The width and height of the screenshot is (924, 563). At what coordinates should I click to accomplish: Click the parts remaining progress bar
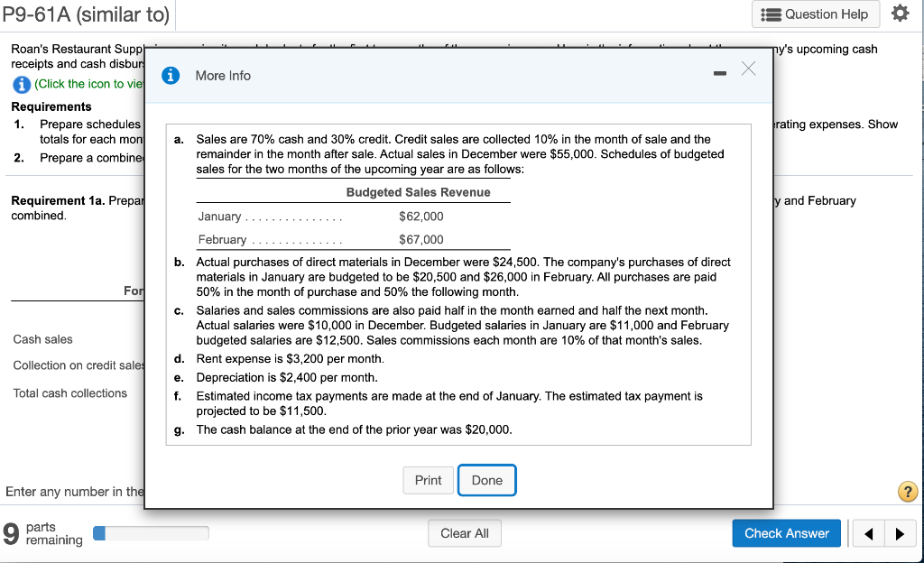pos(150,532)
